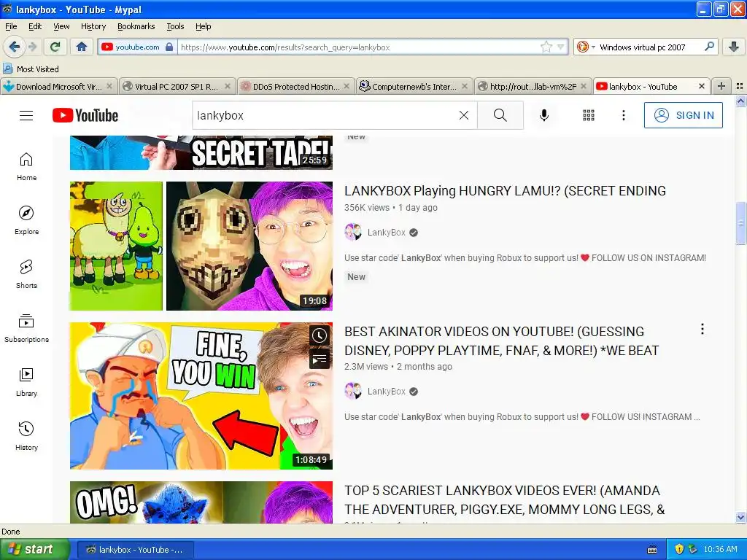Switch to the Virtual PC 2007 SP1 tab

coord(177,86)
